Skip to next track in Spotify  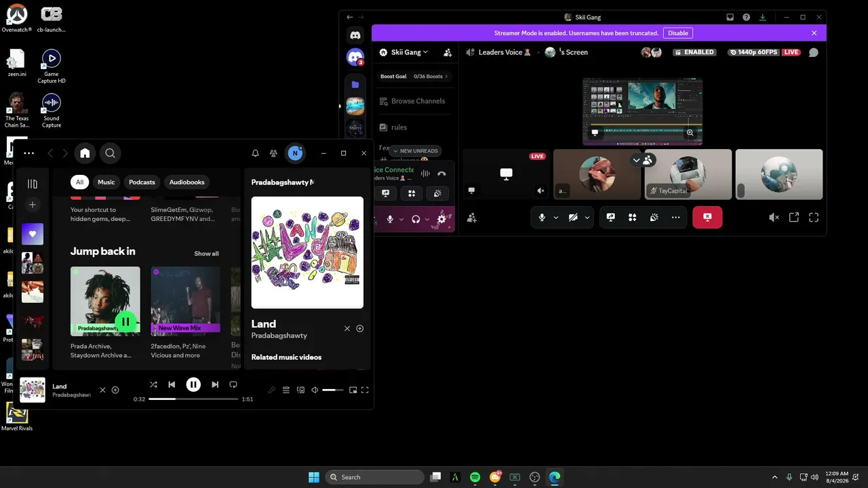[215, 384]
